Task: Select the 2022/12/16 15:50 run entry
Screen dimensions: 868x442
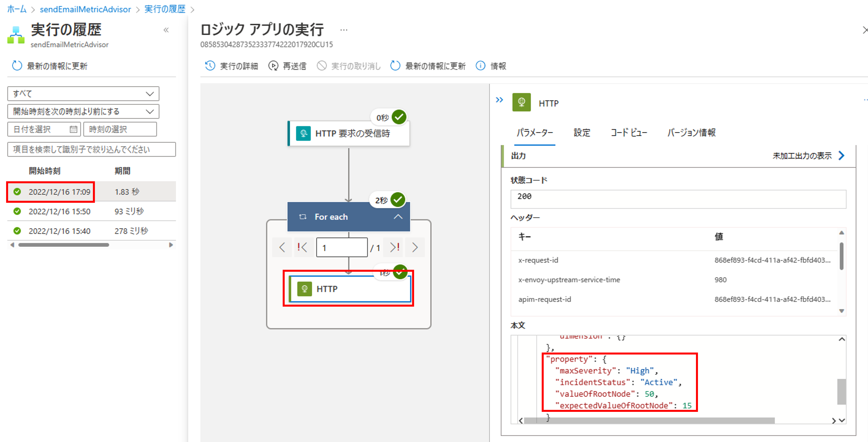Action: (59, 211)
